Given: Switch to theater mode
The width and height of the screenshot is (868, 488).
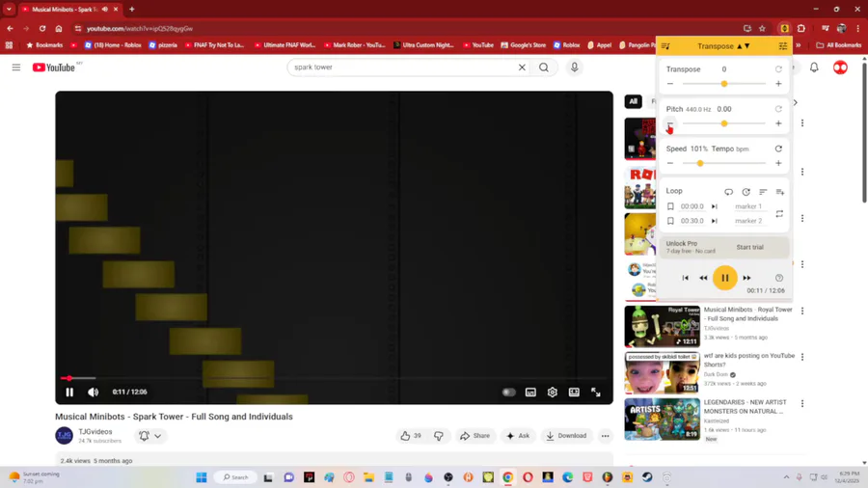Looking at the screenshot, I should coord(574,392).
